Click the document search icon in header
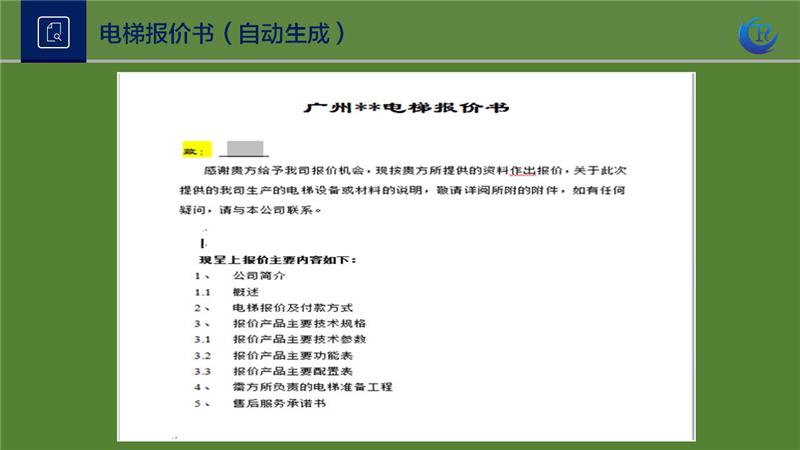 (53, 32)
